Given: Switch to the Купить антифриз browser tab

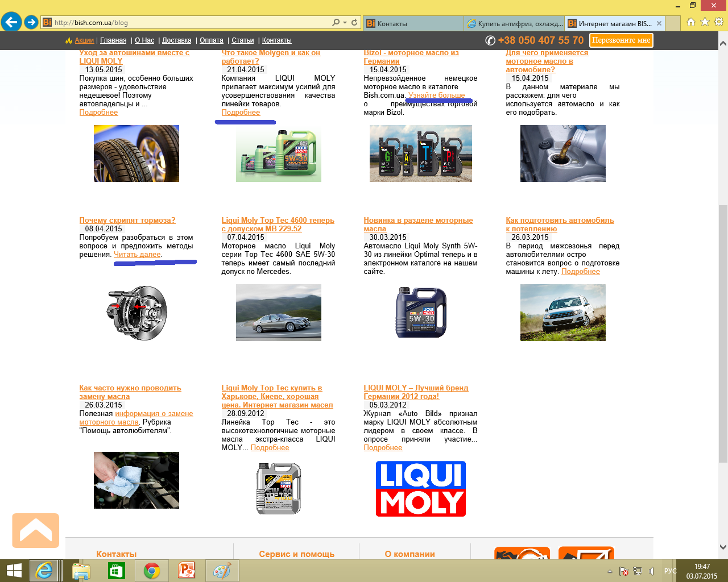Looking at the screenshot, I should pyautogui.click(x=515, y=23).
